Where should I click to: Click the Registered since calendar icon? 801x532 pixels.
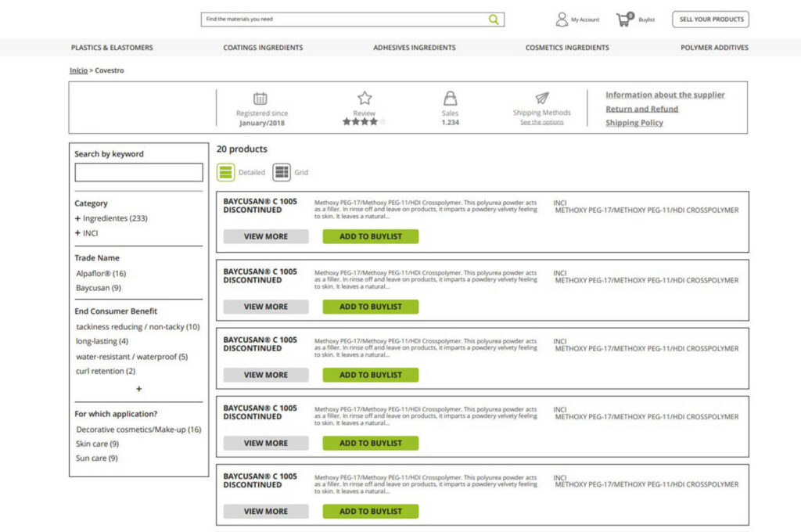260,98
